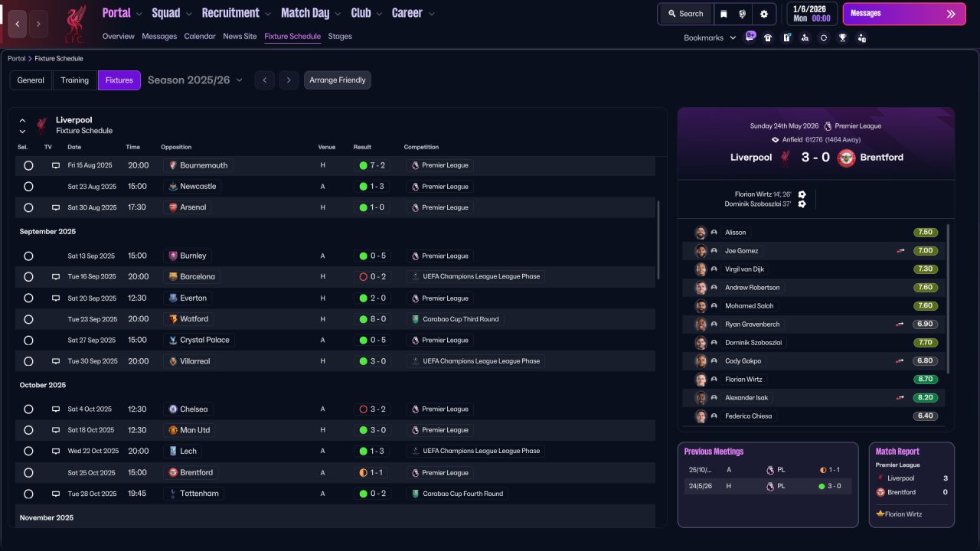Click the Champions League icon on Villarreal row
The image size is (980, 551).
coord(415,361)
